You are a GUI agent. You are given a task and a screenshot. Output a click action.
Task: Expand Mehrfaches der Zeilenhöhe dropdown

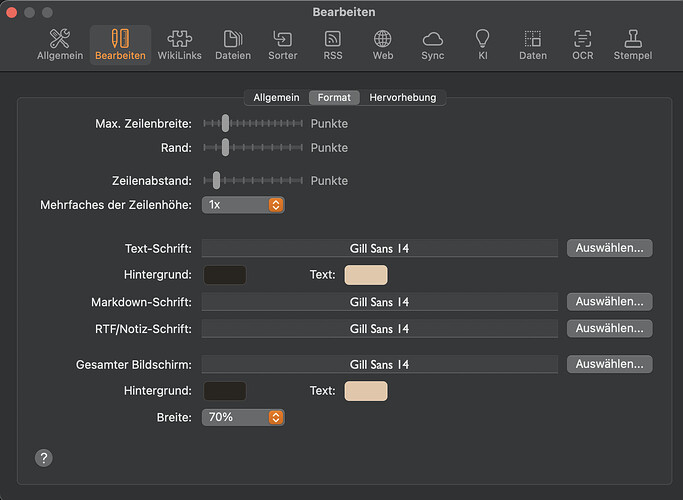tap(243, 204)
